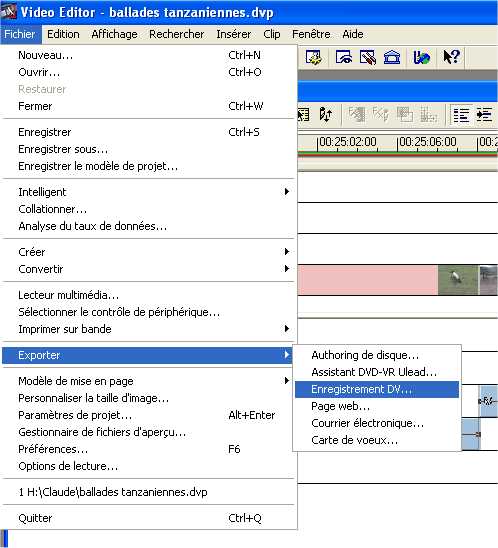Open the Edition menu
This screenshot has height=548, width=498.
(x=63, y=34)
